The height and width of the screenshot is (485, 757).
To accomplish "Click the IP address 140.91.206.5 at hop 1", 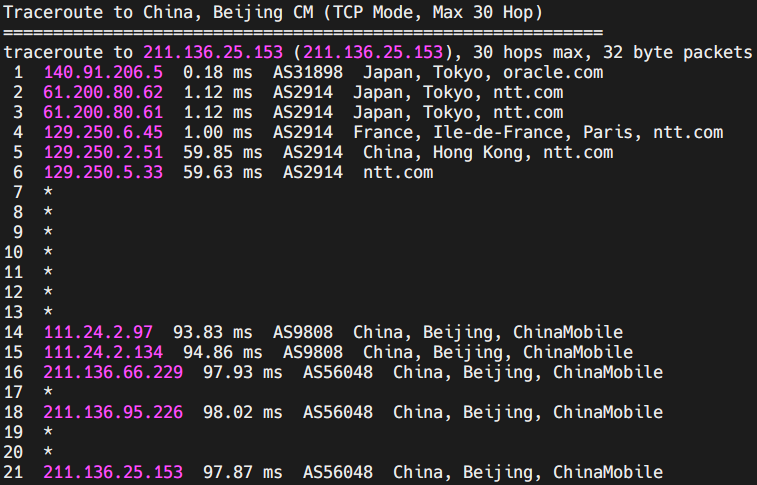I will pos(103,72).
